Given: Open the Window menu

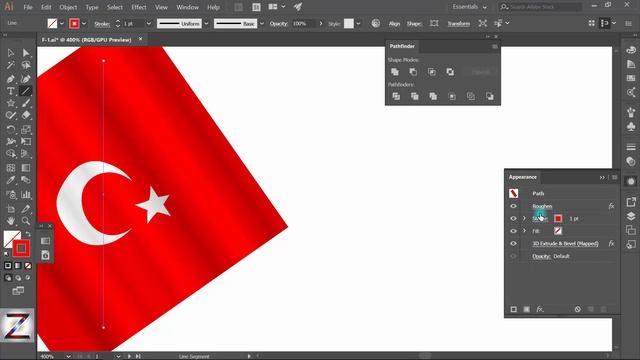Looking at the screenshot, I should click(x=187, y=7).
